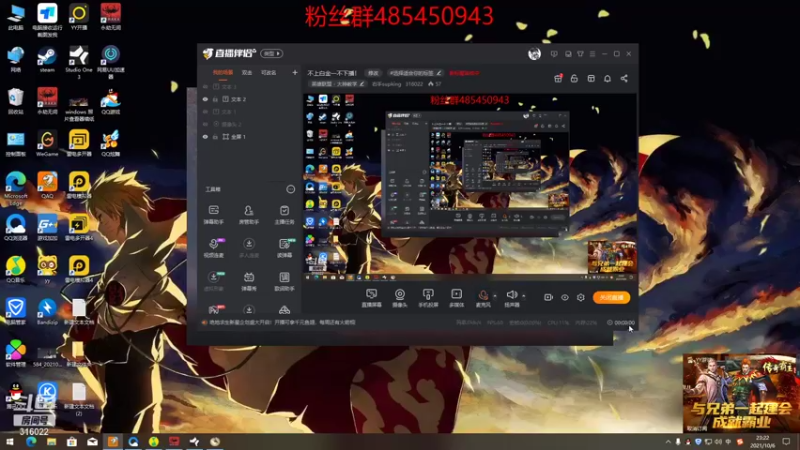The height and width of the screenshot is (450, 800).
Task: Show the hidden 文本 1 source
Action: click(x=206, y=112)
